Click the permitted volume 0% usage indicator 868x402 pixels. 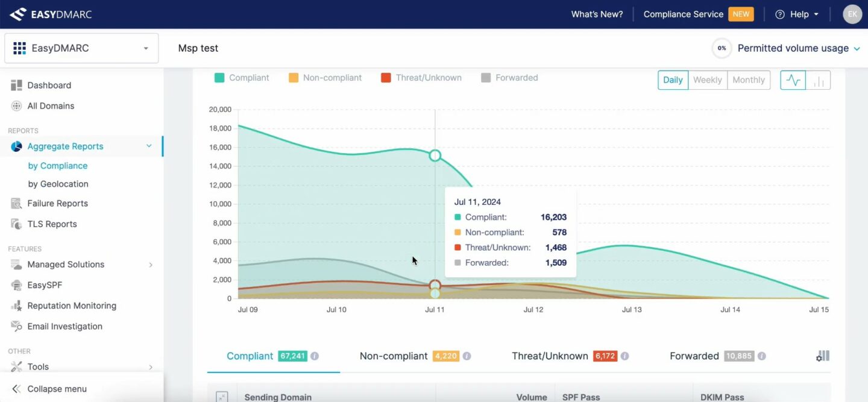click(722, 48)
